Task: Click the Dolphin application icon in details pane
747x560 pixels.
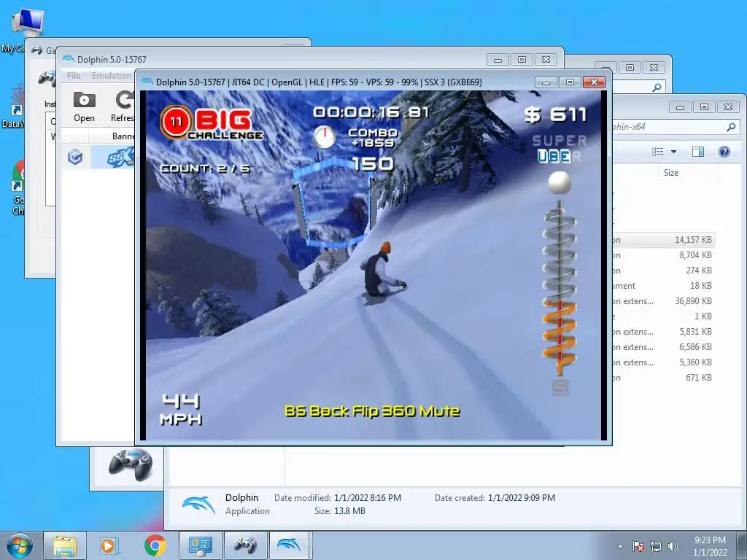Action: click(198, 505)
